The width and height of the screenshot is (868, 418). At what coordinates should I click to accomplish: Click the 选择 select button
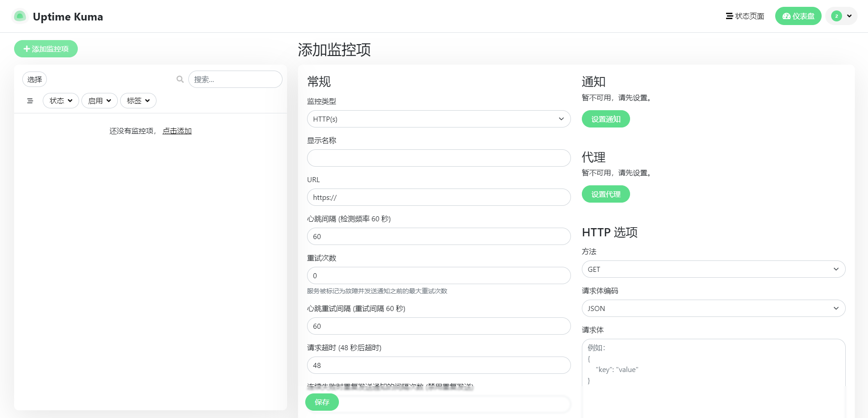coord(35,79)
